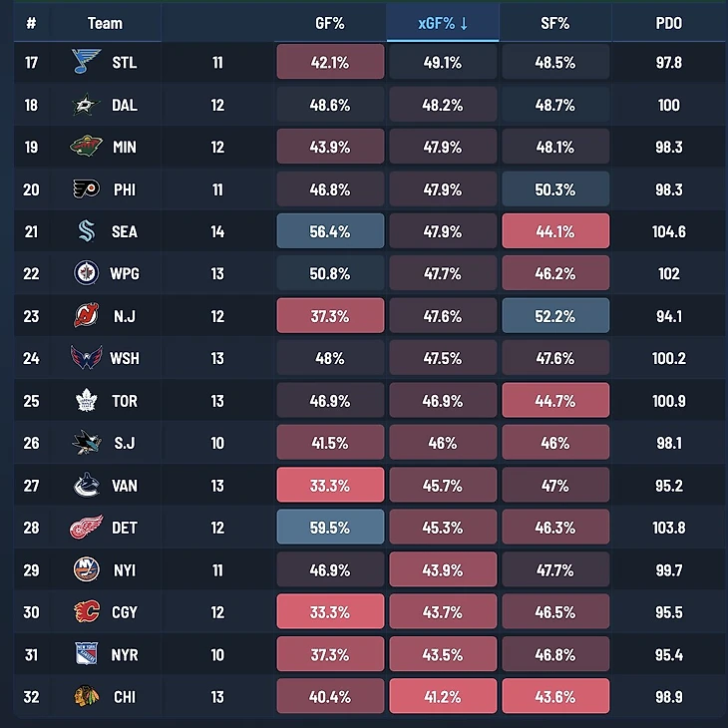Click the Seattle Kraken logo
The width and height of the screenshot is (728, 728).
point(87,231)
